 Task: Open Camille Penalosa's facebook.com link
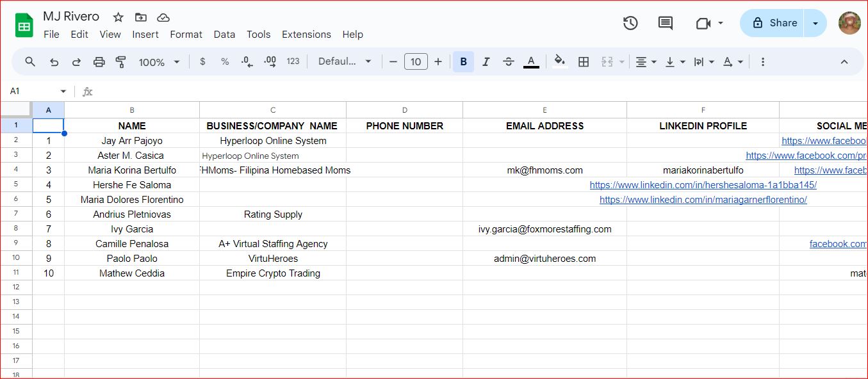[839, 244]
